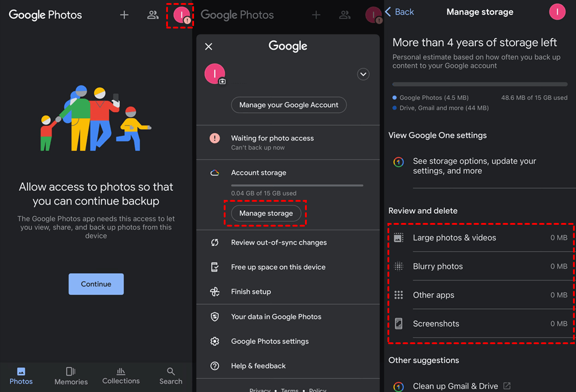Click the Privacy link at the panel bottom

260,390
